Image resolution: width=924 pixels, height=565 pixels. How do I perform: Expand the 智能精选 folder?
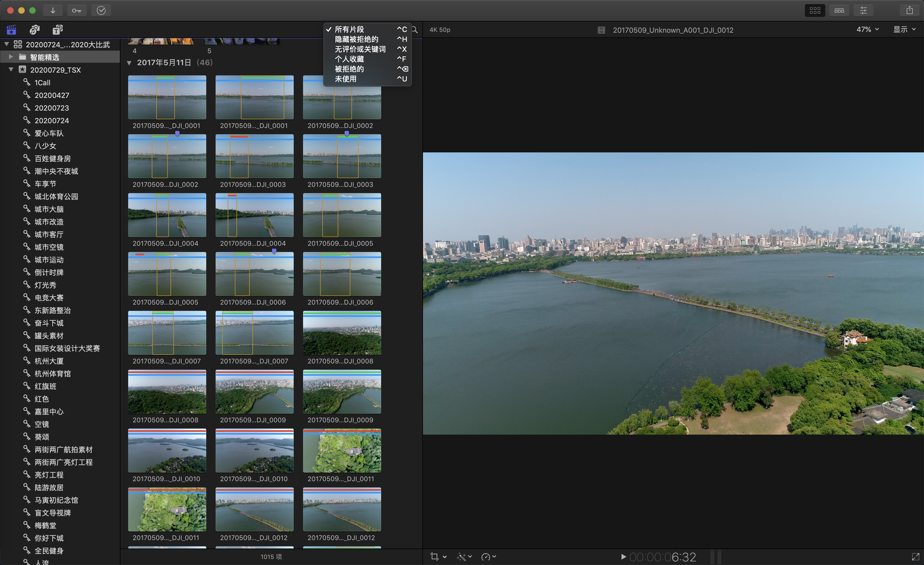[11, 57]
